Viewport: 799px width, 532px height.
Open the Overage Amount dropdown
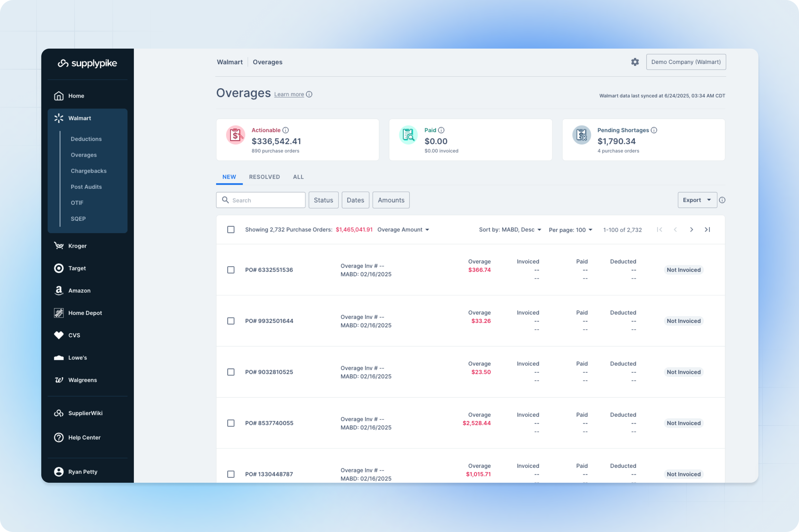point(403,230)
